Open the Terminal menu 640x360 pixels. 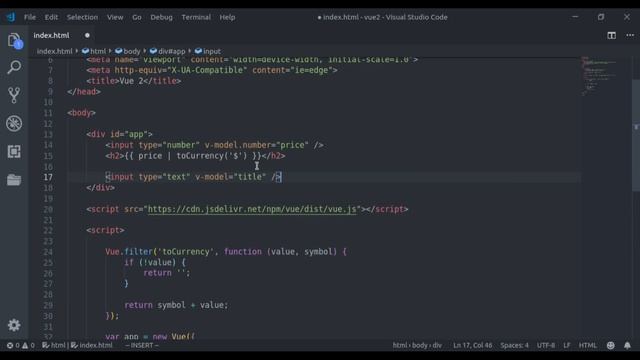point(196,17)
